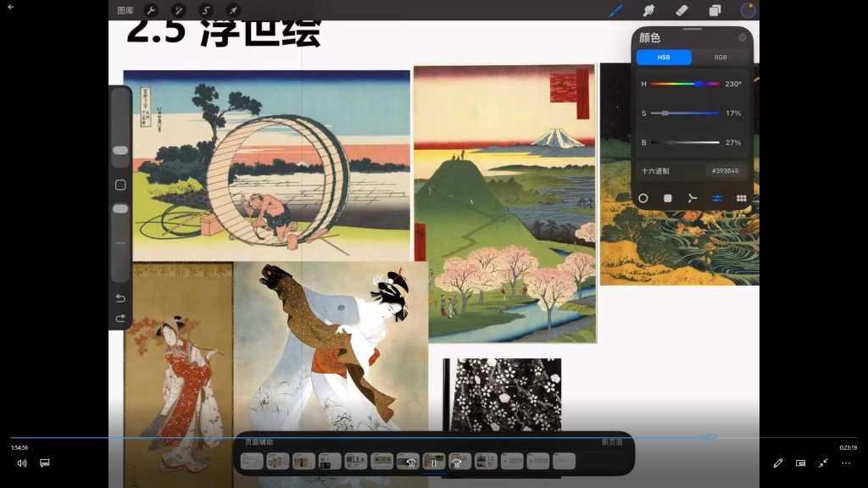
Task: Tap the active color circle in toolbar
Action: pyautogui.click(x=748, y=10)
